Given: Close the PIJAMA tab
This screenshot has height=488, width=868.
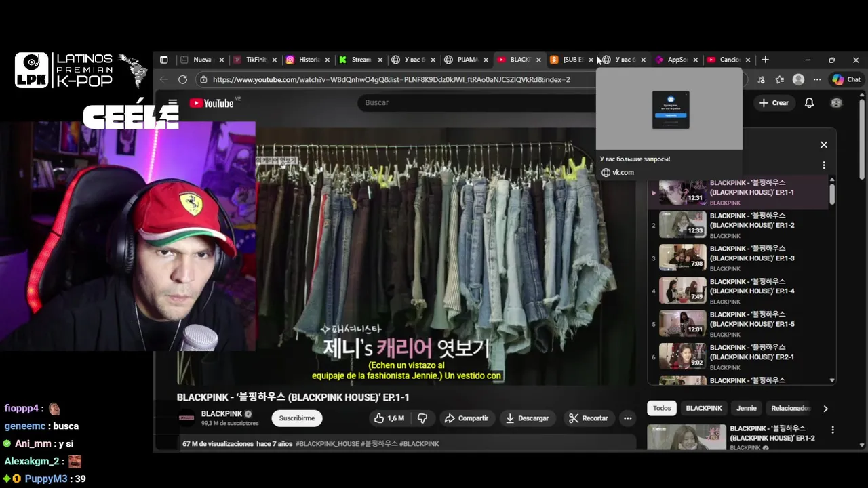Looking at the screenshot, I should point(486,60).
